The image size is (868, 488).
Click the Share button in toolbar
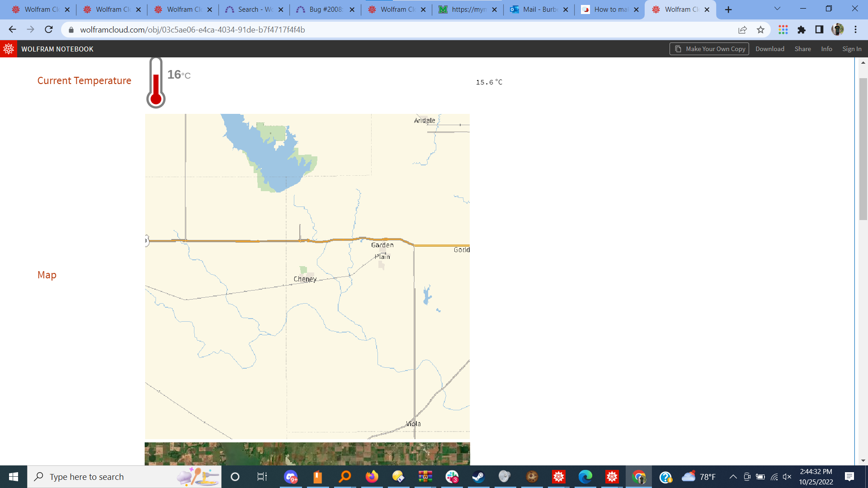coord(803,49)
